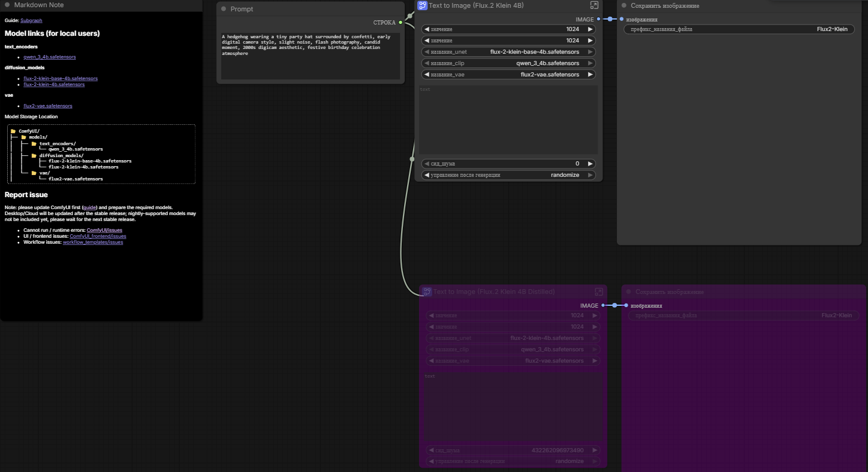Open управление после генерации dropdown in Klein 4B node

(509, 175)
